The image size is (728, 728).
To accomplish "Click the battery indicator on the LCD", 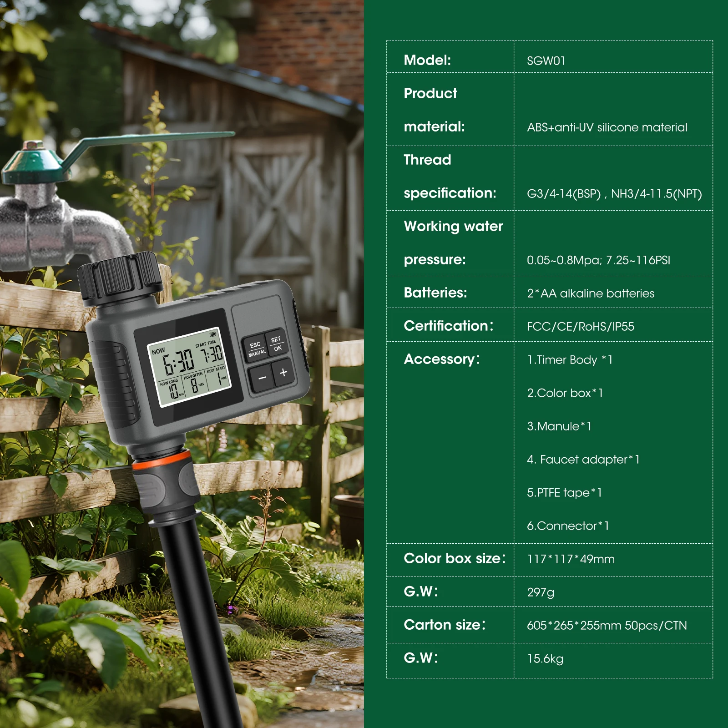I will tap(212, 335).
